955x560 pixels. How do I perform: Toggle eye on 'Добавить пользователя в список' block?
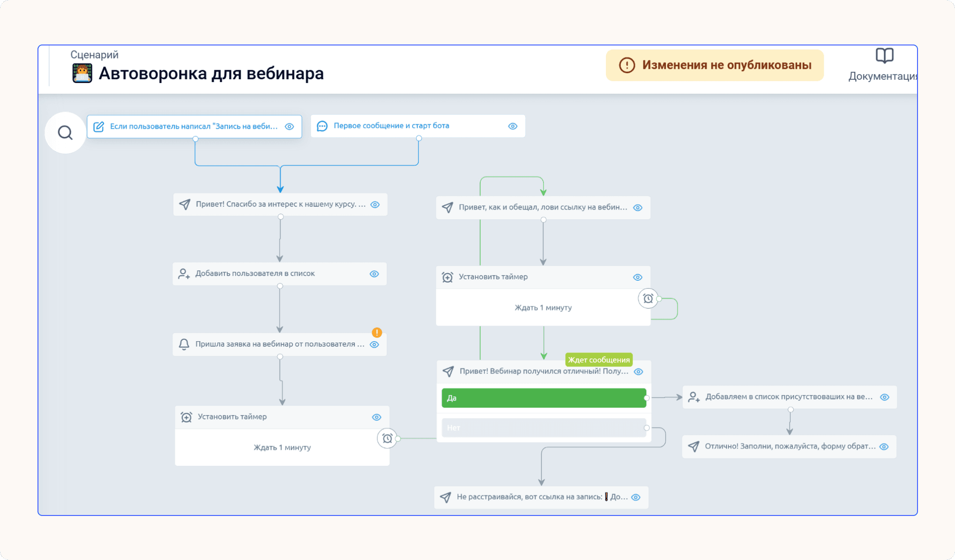click(374, 274)
